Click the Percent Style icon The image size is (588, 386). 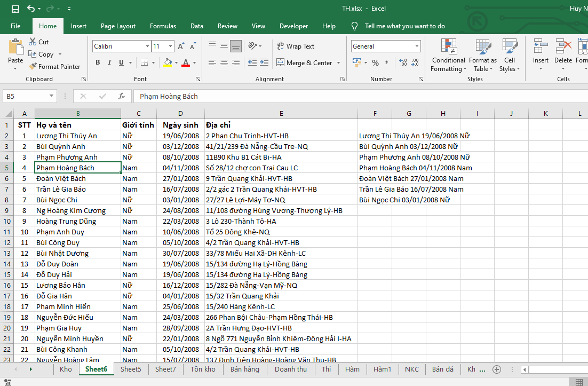click(x=375, y=63)
